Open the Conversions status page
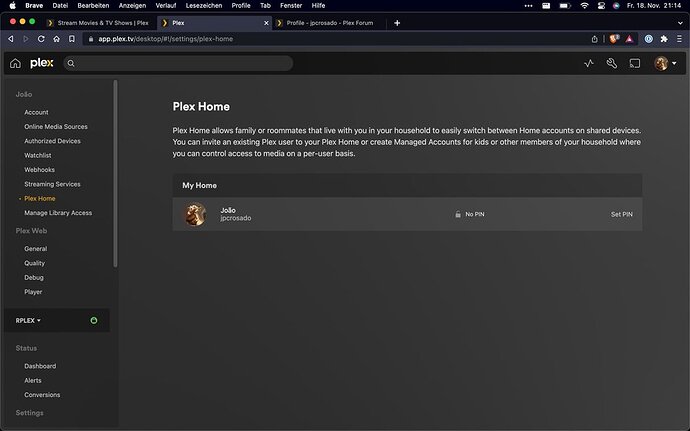This screenshot has width=690, height=431. pos(42,395)
